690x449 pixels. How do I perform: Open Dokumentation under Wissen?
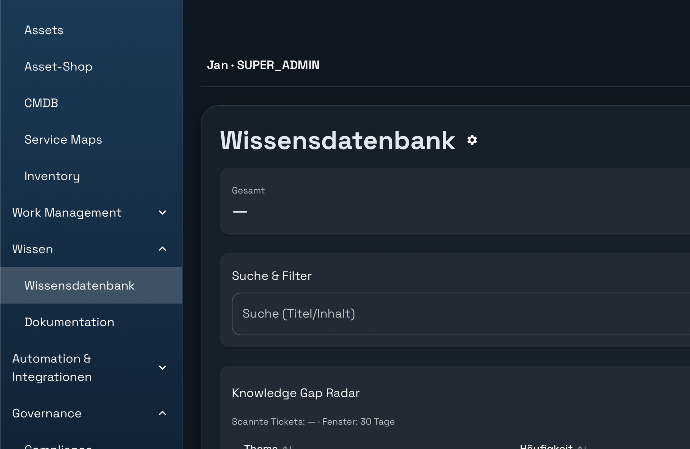pyautogui.click(x=69, y=322)
